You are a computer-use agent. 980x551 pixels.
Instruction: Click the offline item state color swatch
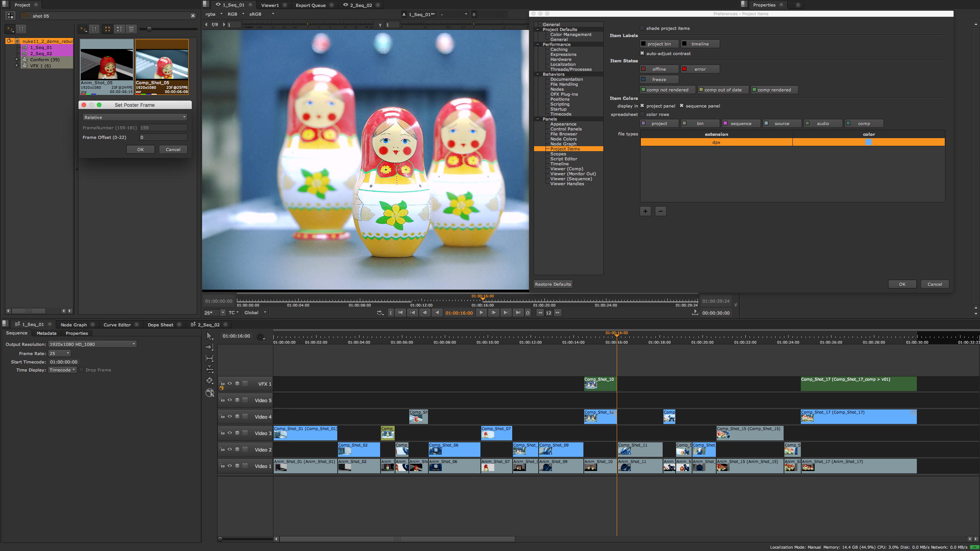644,69
